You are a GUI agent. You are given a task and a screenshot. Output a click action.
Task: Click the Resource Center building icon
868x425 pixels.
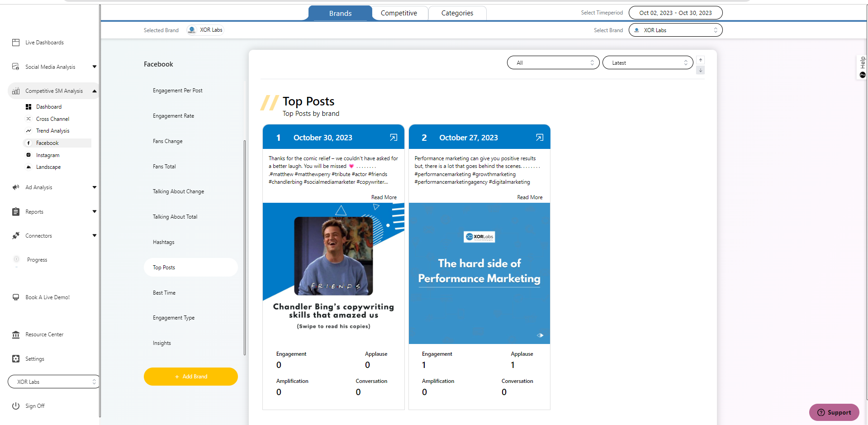[x=16, y=334]
